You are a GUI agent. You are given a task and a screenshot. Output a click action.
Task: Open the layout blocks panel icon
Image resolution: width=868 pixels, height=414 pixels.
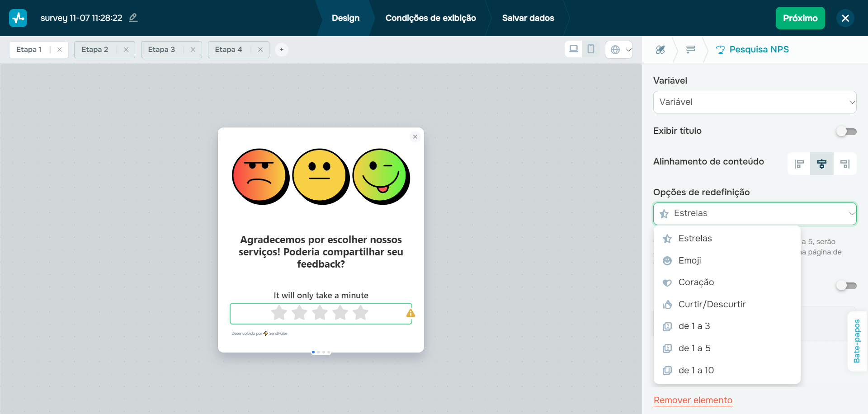pos(691,50)
